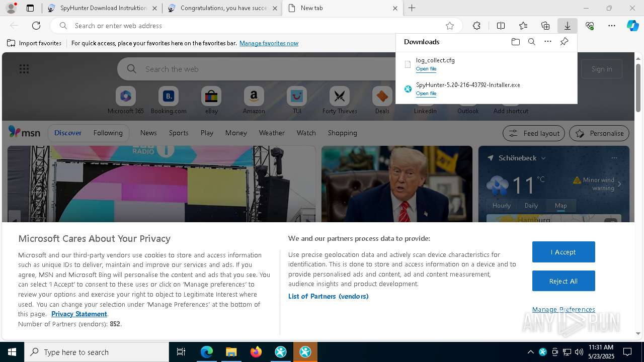Viewport: 644px width, 362px height.
Task: Click Personalise button
Action: [x=599, y=133]
